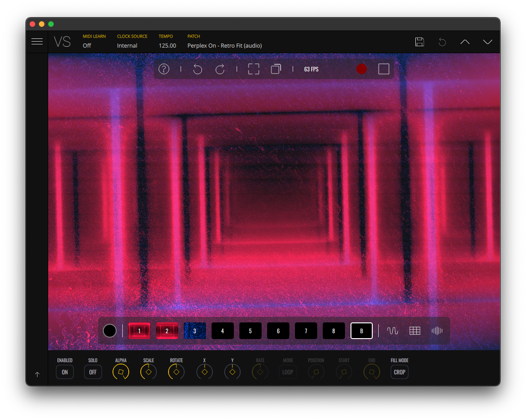Enter fullscreen with the frame icon
Image resolution: width=526 pixels, height=420 pixels.
click(253, 69)
